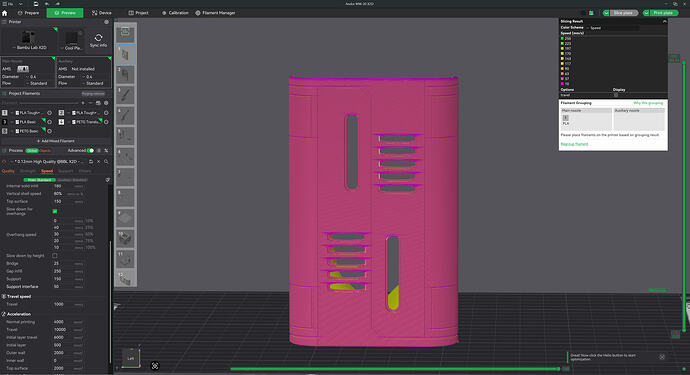Open the Project tab
The height and width of the screenshot is (375, 690).
point(138,13)
